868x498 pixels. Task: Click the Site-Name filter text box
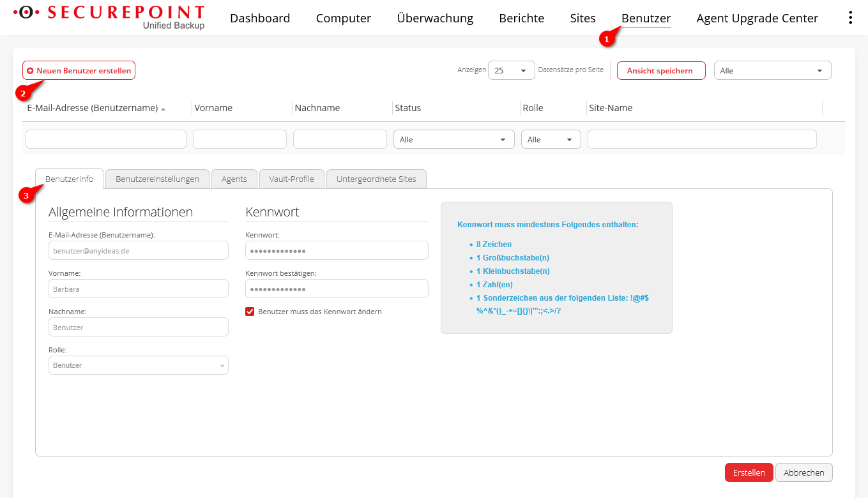(701, 140)
